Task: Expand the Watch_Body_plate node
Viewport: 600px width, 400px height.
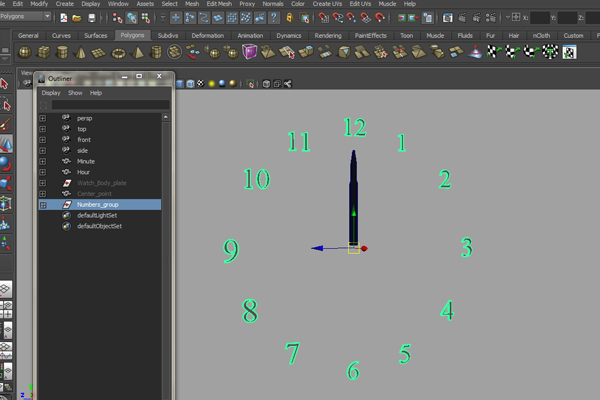Action: pyautogui.click(x=42, y=183)
